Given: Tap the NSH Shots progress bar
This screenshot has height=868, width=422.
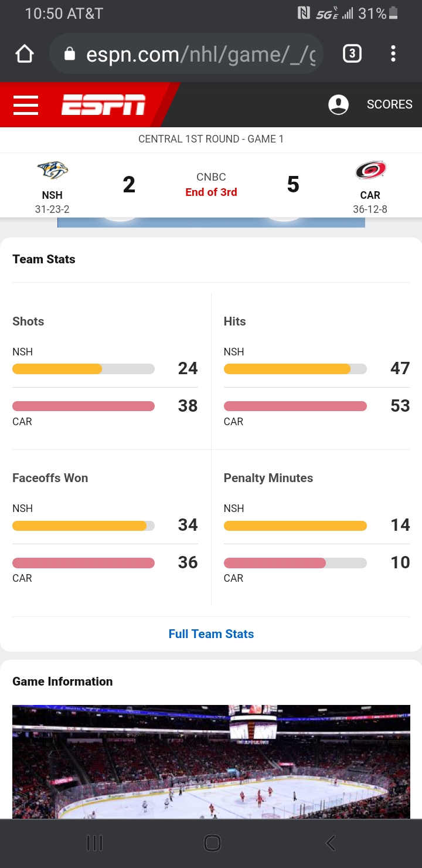Looking at the screenshot, I should (83, 369).
